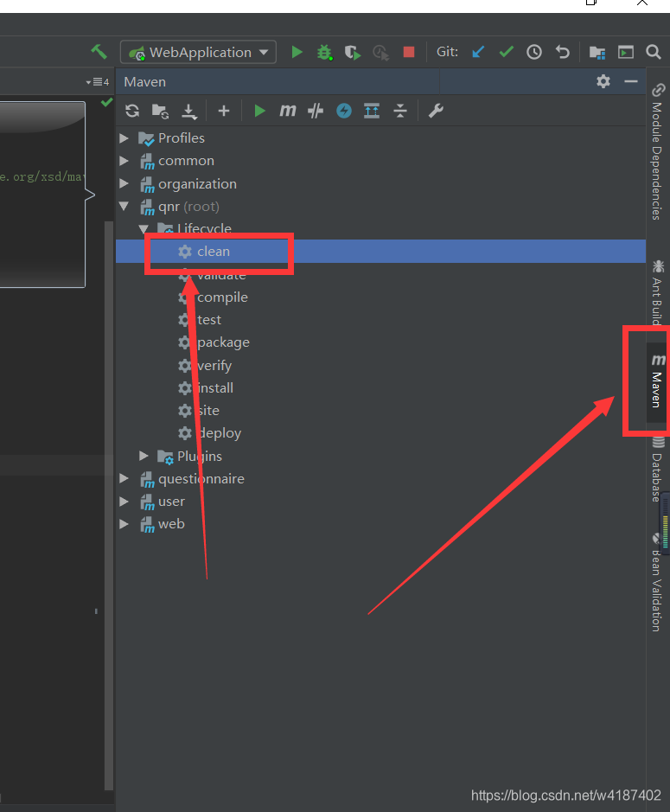Viewport: 670px width, 812px height.
Task: Open the run anything window icon
Action: coord(625,52)
